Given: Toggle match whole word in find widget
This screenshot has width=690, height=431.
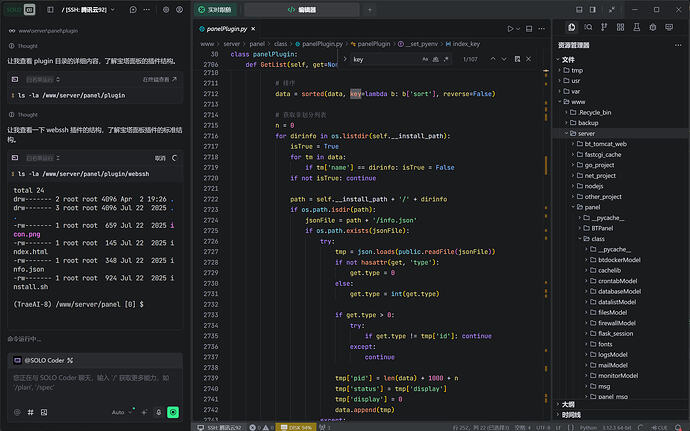Looking at the screenshot, I should pyautogui.click(x=436, y=59).
